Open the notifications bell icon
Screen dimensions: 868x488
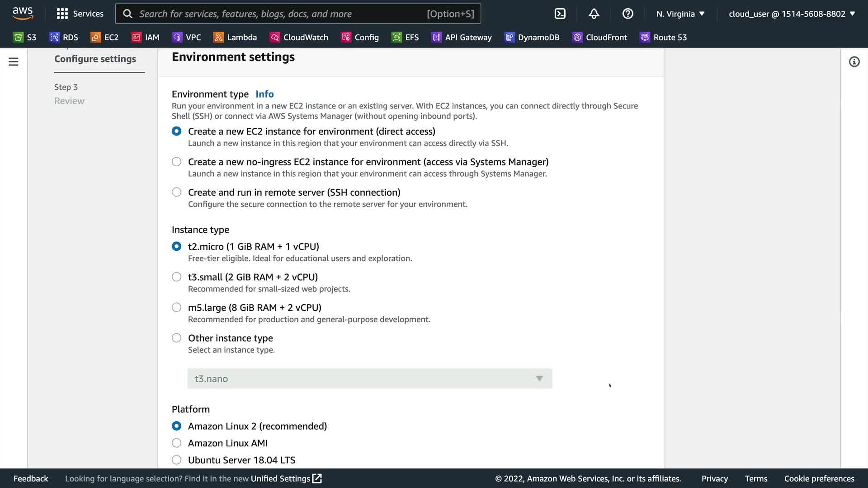(594, 14)
